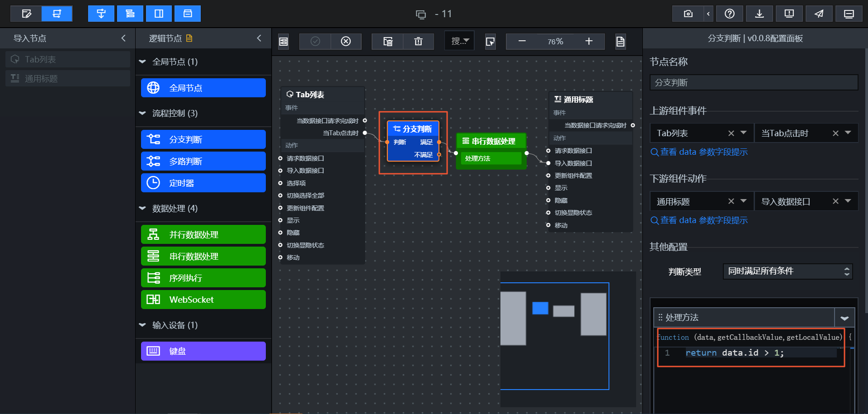This screenshot has height=414, width=868.
Task: Click the copy-delete trash icon
Action: tap(387, 42)
